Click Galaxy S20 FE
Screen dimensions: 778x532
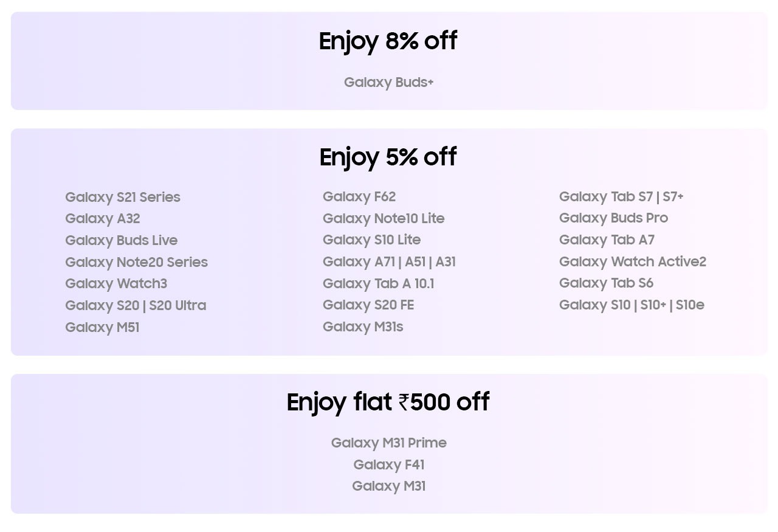pos(368,305)
